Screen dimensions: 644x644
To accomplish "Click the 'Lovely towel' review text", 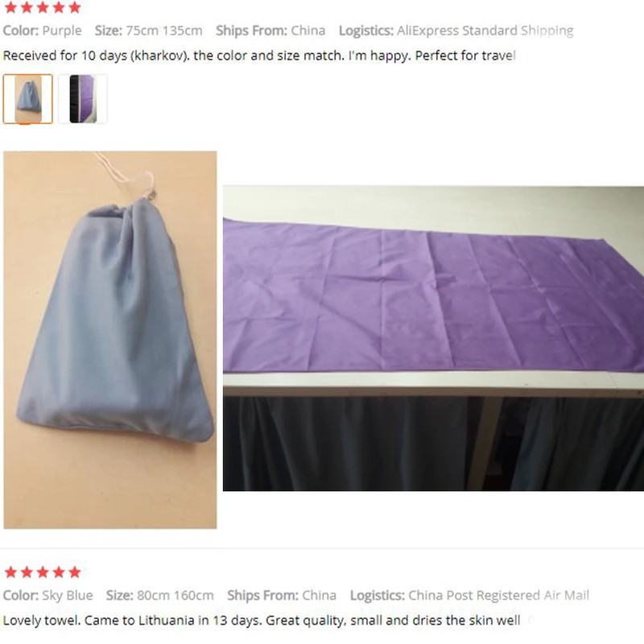I will point(261,620).
